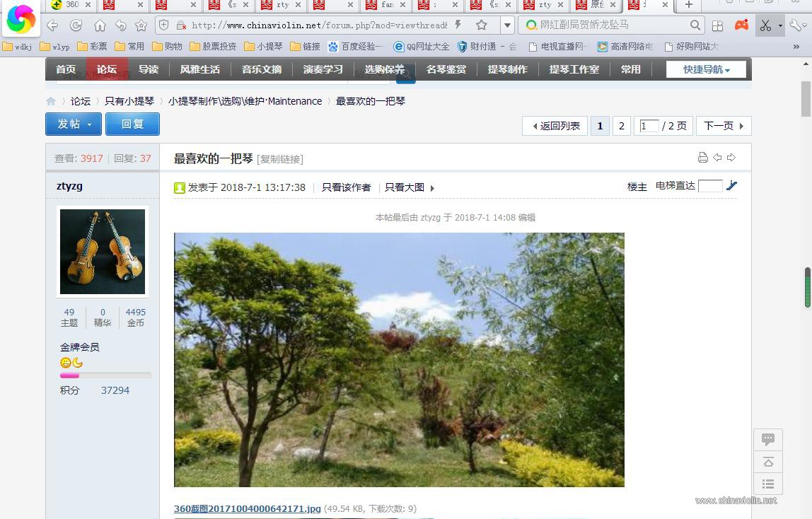
Task: Select 提琴工作室 in forum navigation
Action: coord(574,69)
